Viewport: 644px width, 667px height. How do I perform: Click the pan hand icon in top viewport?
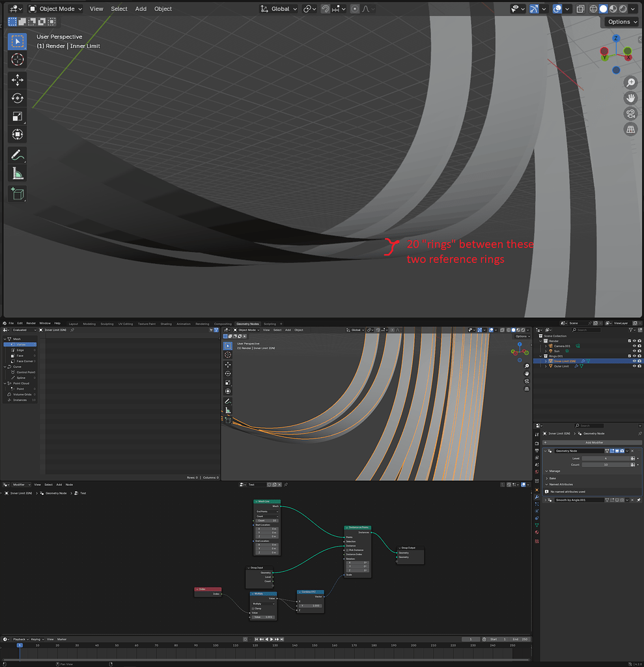click(x=631, y=98)
